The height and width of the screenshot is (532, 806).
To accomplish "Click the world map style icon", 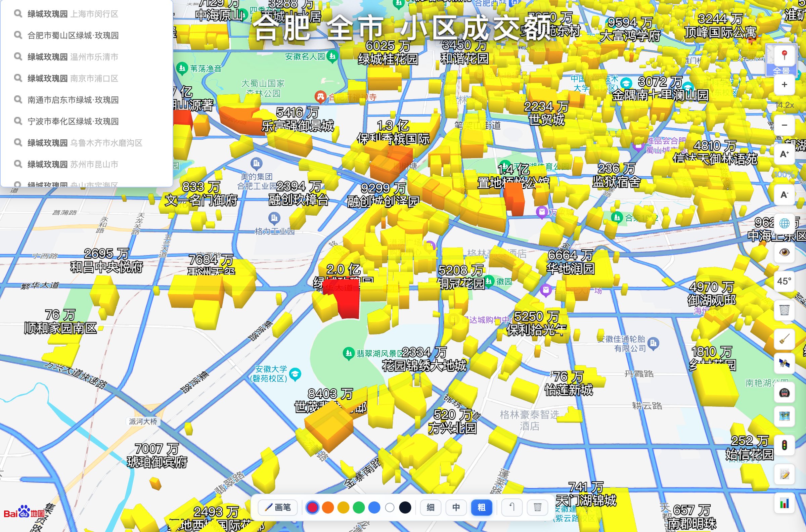I will point(784,416).
